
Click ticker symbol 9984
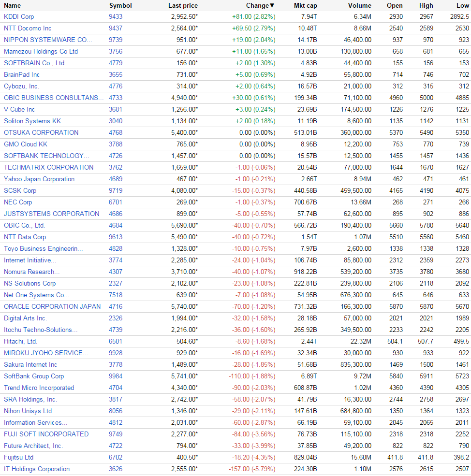pos(116,376)
